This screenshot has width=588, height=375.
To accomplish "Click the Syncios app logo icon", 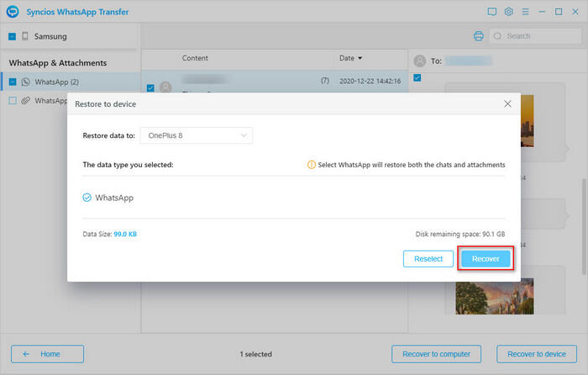I will click(13, 13).
